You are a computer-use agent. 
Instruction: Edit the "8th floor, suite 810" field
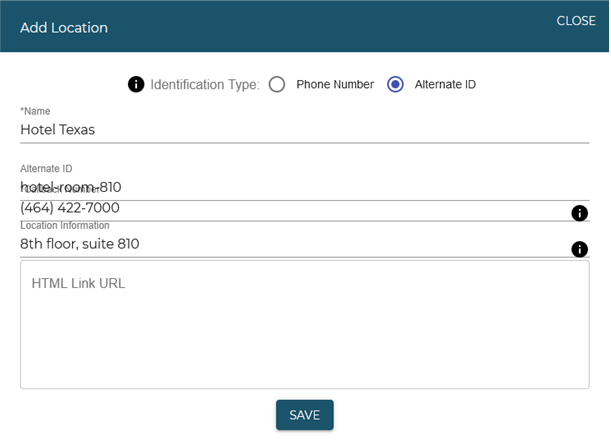(x=290, y=244)
